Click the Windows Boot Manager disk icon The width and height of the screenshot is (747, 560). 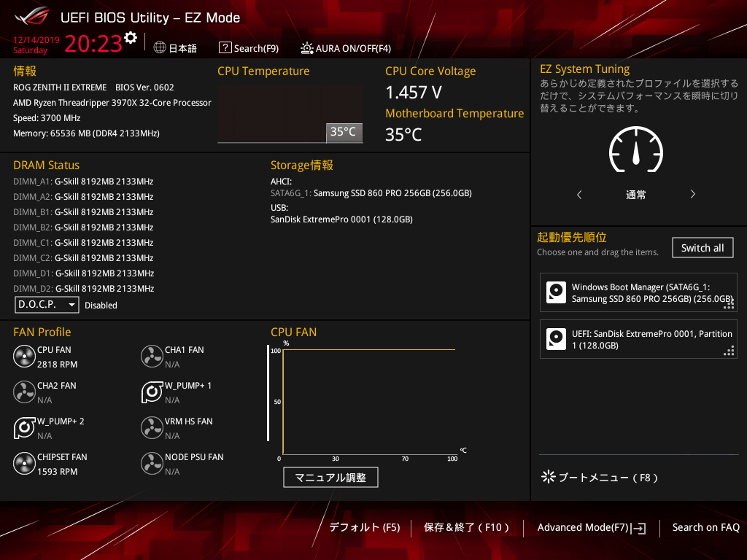556,292
